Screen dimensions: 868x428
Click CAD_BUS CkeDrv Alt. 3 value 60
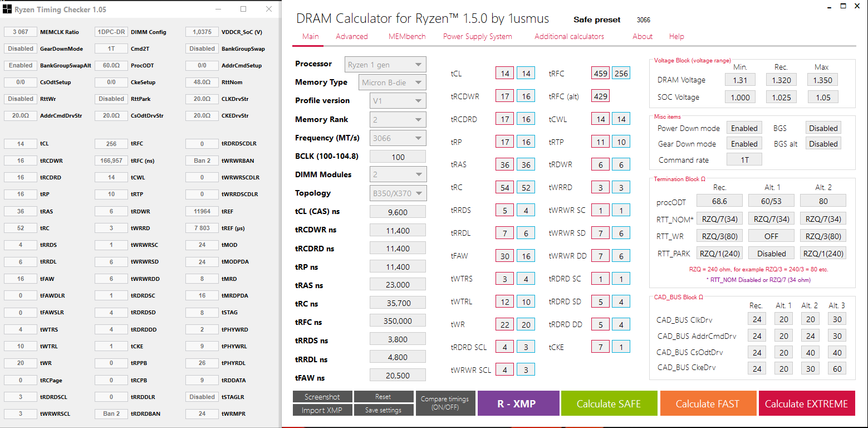837,368
